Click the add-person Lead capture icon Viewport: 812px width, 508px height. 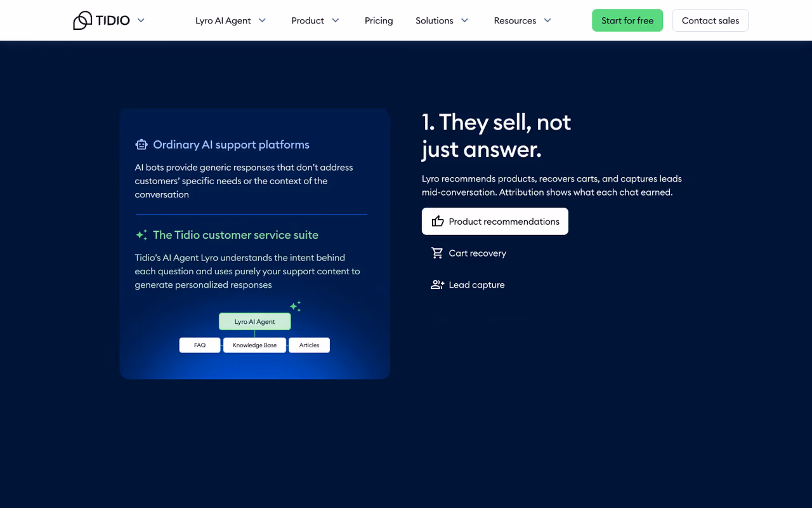[x=438, y=284]
